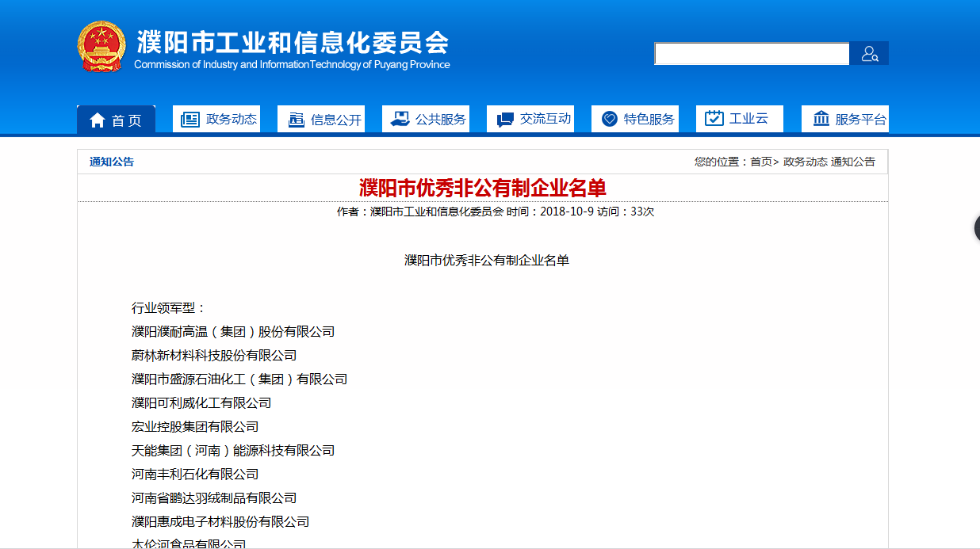Click the national emblem logo
The image size is (980, 549).
pos(101,47)
